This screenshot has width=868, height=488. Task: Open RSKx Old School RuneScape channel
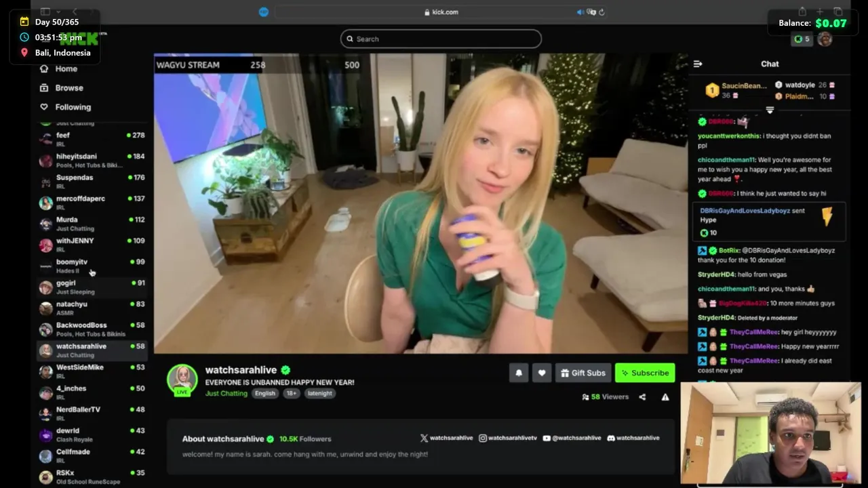tap(92, 476)
